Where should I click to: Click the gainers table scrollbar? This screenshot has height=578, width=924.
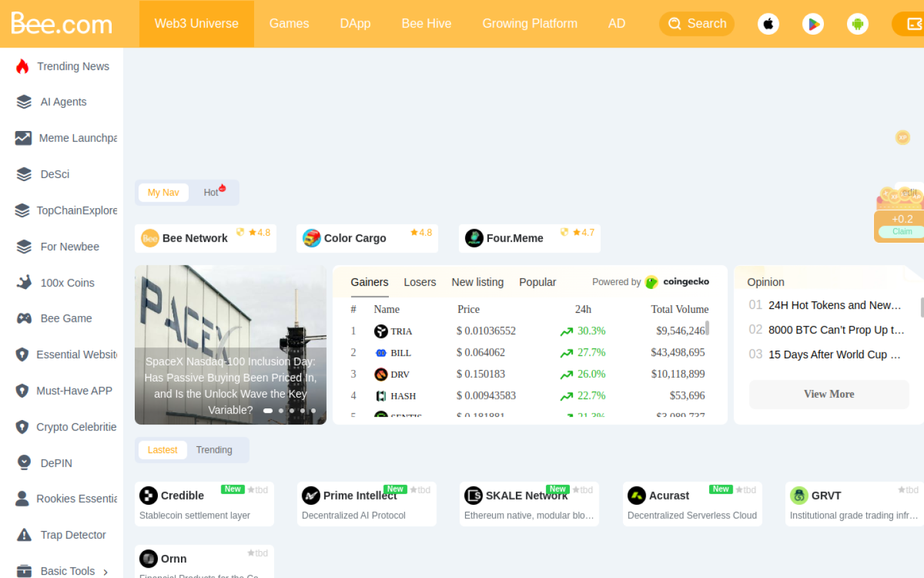point(707,328)
